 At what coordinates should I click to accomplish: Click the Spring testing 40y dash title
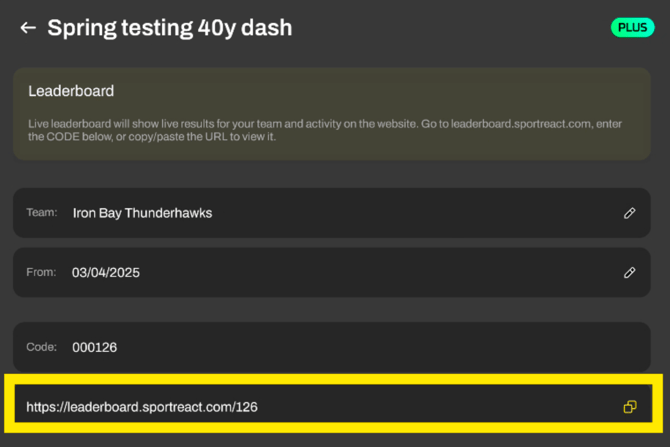tap(170, 28)
